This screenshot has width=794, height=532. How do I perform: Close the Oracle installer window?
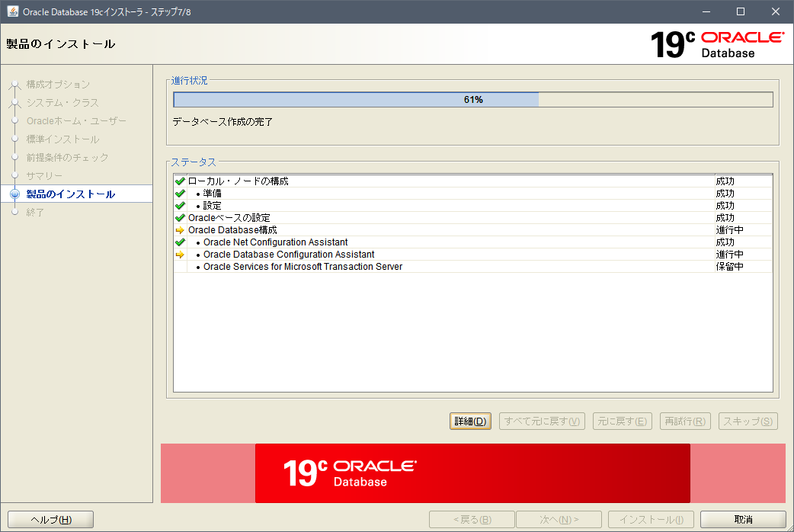[x=775, y=11]
